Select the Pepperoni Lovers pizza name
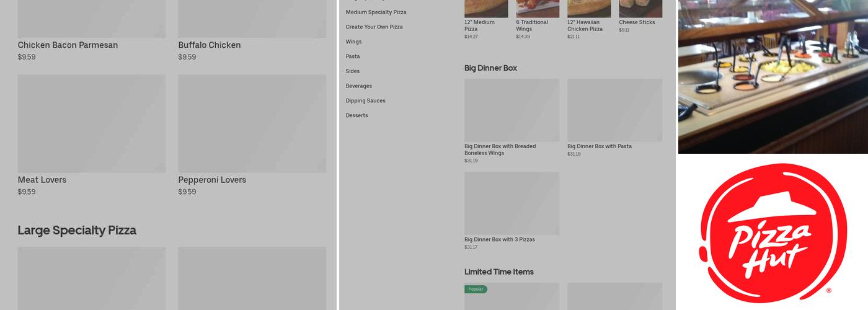 click(212, 180)
